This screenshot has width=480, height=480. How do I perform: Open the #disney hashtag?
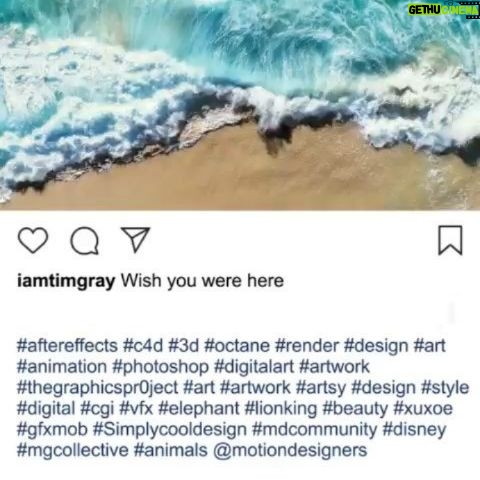click(414, 430)
